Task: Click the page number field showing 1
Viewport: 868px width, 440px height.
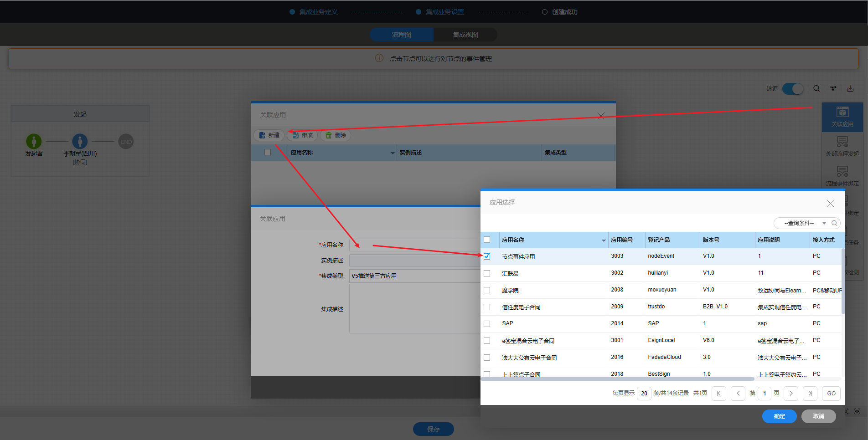Action: point(765,393)
